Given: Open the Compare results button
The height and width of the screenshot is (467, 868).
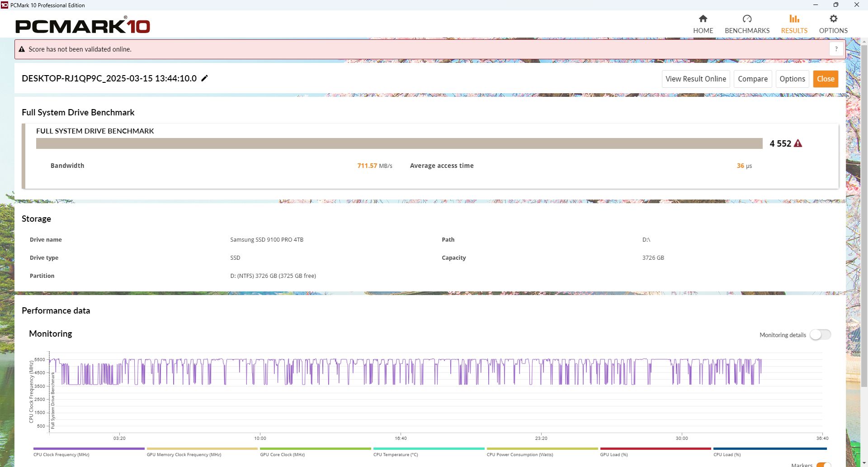Looking at the screenshot, I should 753,79.
